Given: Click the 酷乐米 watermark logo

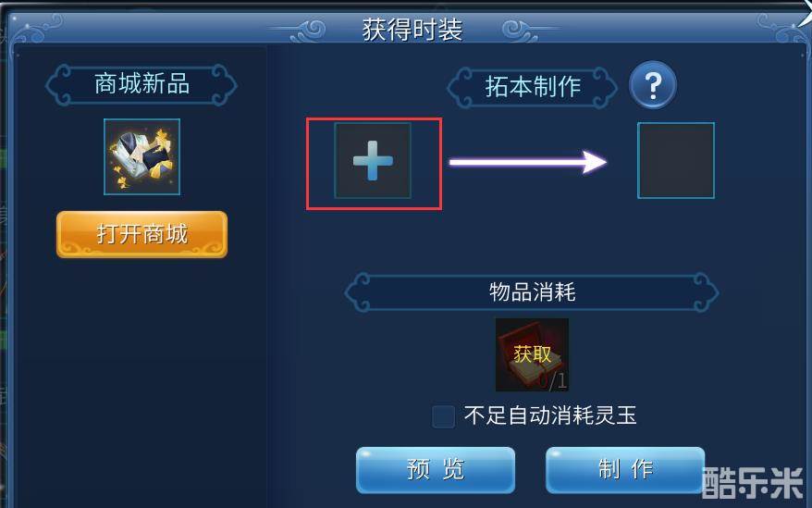Looking at the screenshot, I should click(x=752, y=483).
